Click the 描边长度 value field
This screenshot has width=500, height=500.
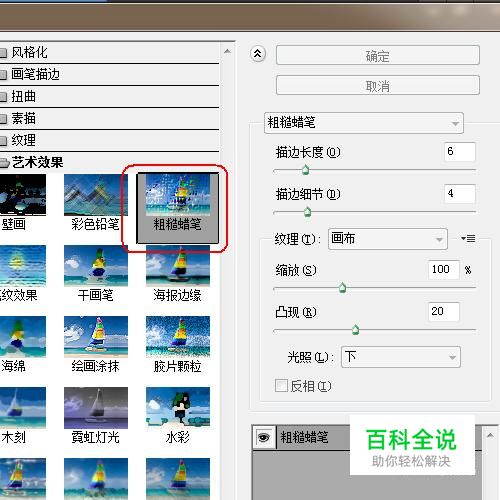point(460,152)
